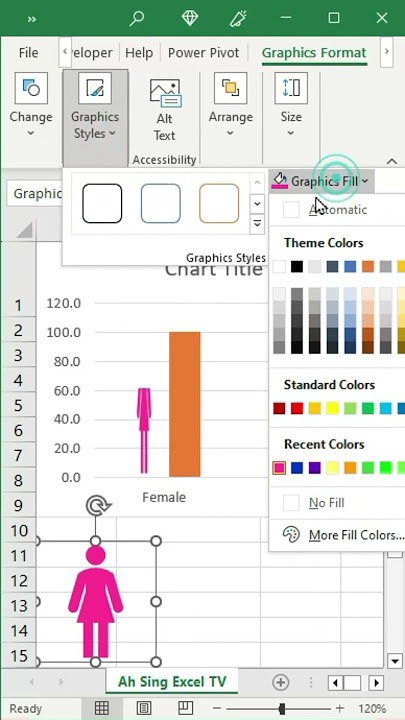Screen dimensions: 405x720
Task: Switch to Page Layout view
Action: (x=144, y=708)
